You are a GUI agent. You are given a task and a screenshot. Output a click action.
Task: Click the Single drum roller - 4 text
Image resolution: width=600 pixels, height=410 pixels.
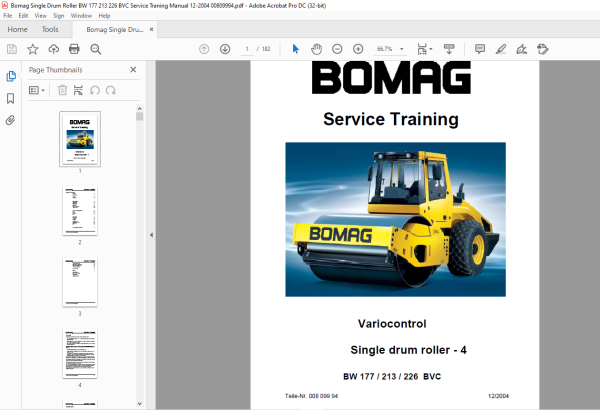(x=408, y=350)
